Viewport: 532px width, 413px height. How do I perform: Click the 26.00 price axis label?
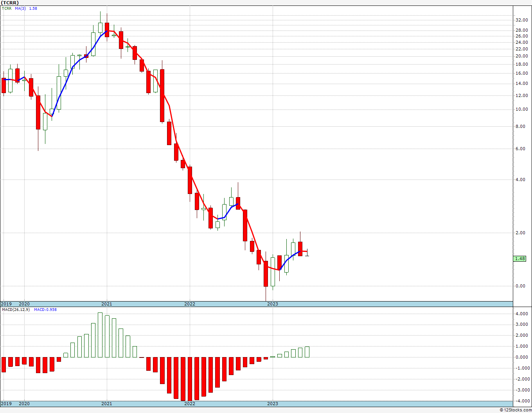(521, 36)
